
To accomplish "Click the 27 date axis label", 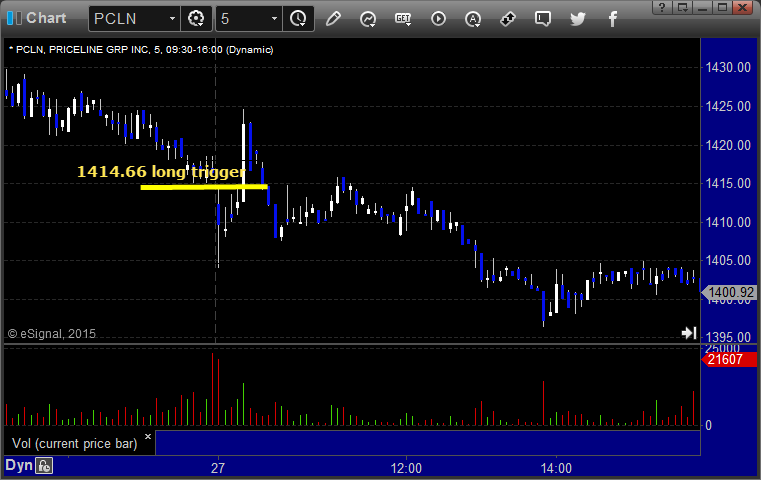I will [x=218, y=468].
